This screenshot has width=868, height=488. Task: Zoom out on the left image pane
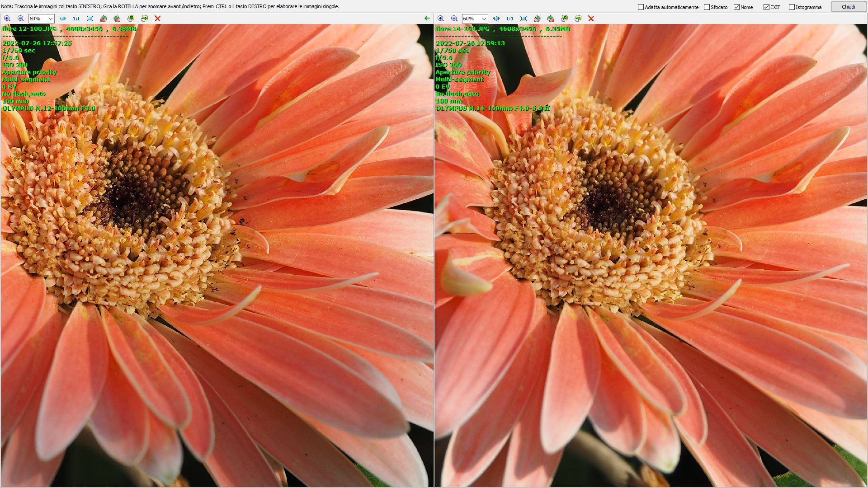[x=20, y=19]
